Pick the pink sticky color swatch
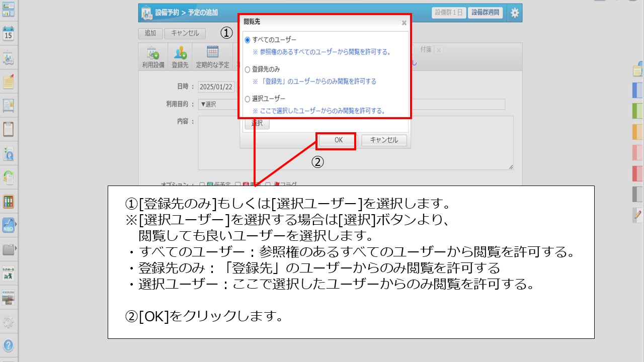Viewport: 644px width, 362px height. click(x=637, y=152)
